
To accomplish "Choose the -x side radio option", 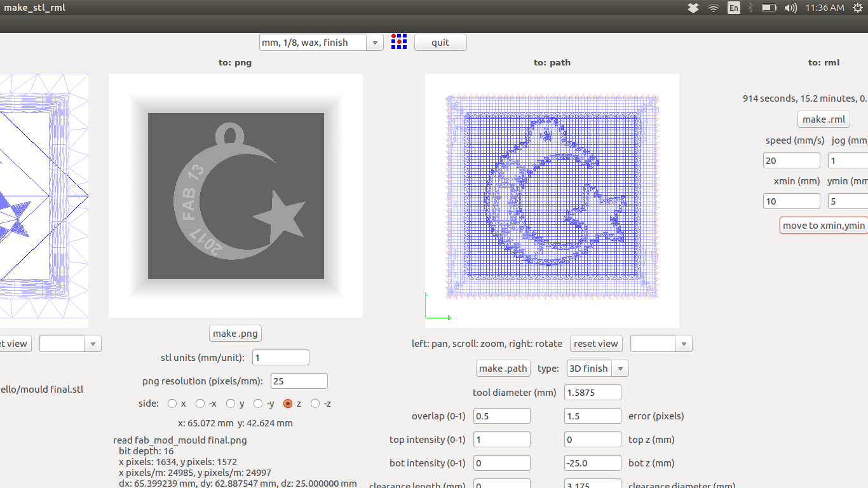I will coord(200,403).
